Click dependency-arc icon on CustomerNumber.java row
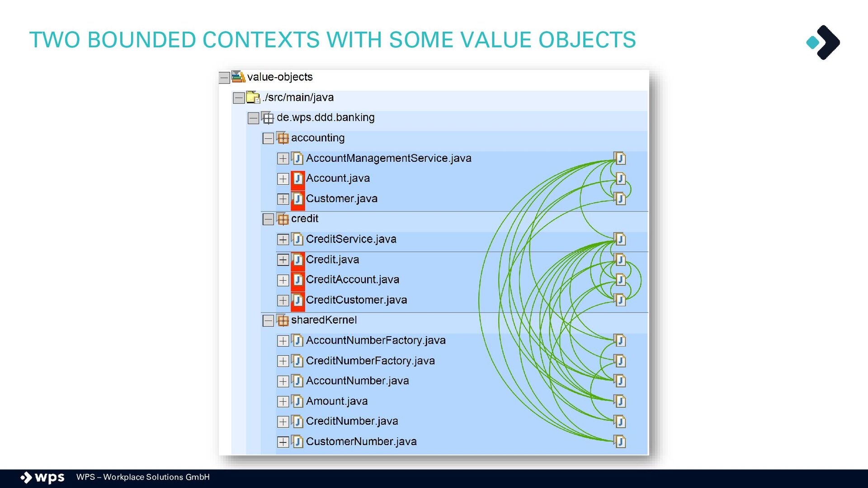The image size is (868, 488). click(620, 442)
